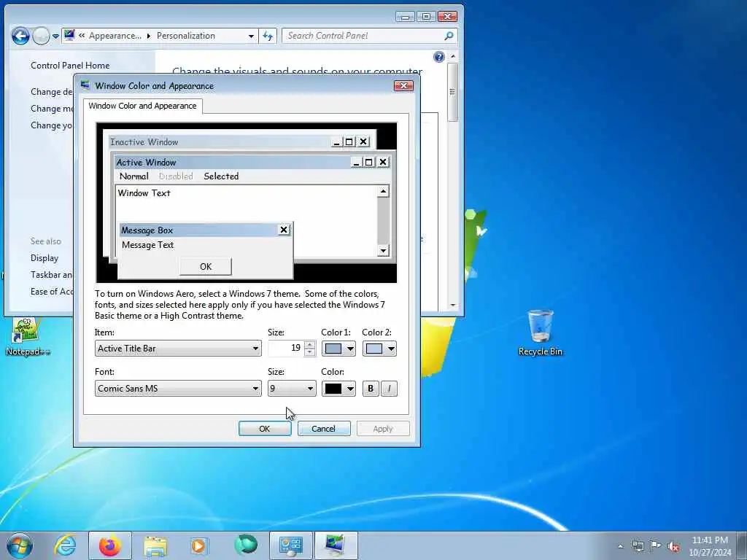
Task: Open the Taskbar link under See also
Action: point(52,275)
